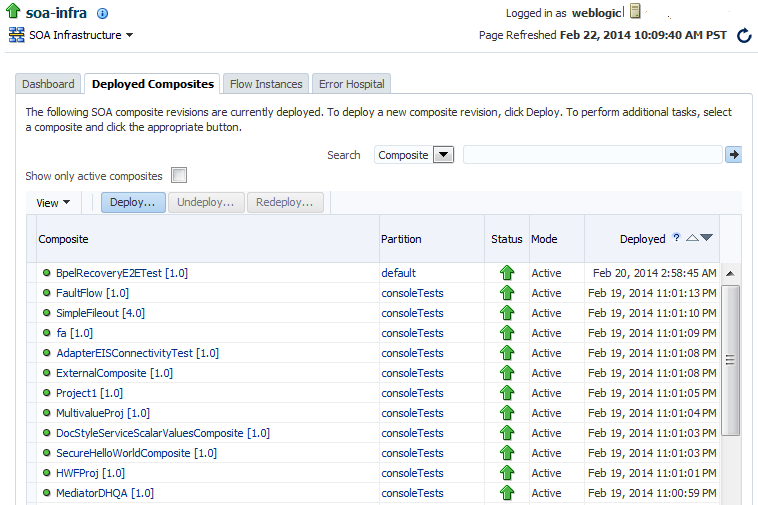Click the search text input field

pos(593,155)
